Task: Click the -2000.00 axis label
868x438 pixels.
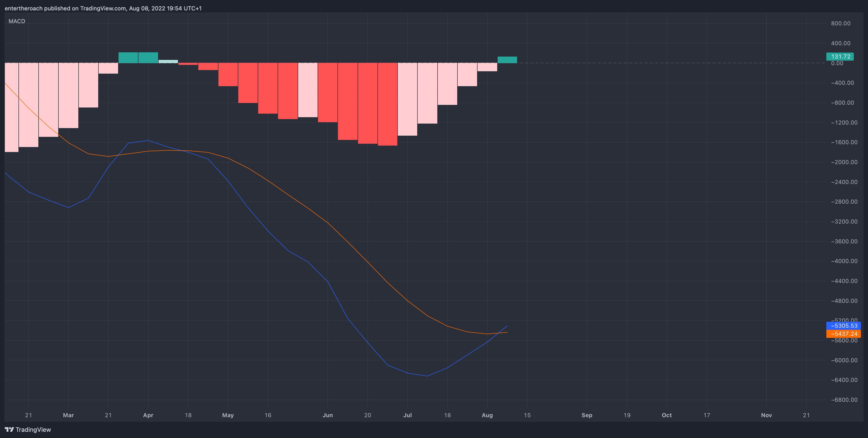Action: (844, 162)
